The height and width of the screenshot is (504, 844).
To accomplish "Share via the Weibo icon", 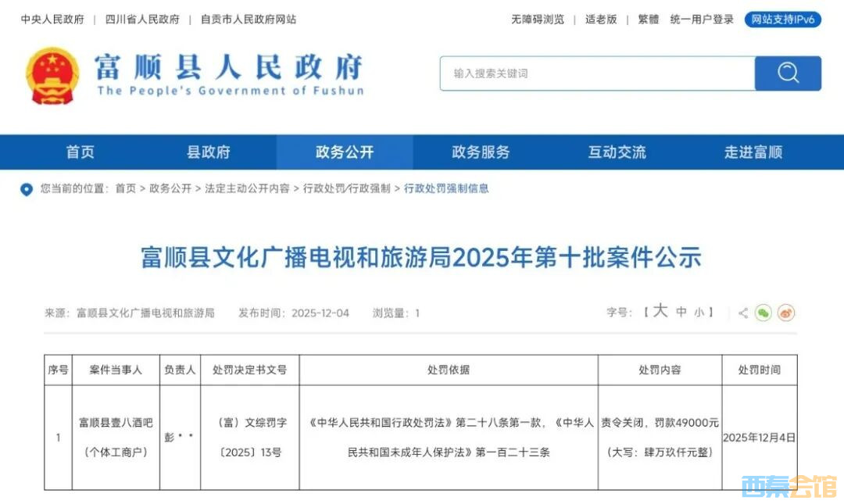I will [786, 313].
